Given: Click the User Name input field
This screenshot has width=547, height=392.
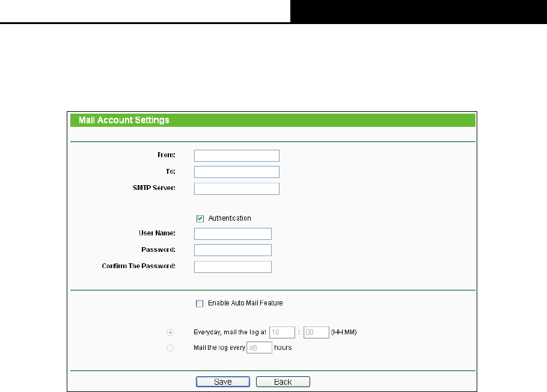Looking at the screenshot, I should point(233,234).
